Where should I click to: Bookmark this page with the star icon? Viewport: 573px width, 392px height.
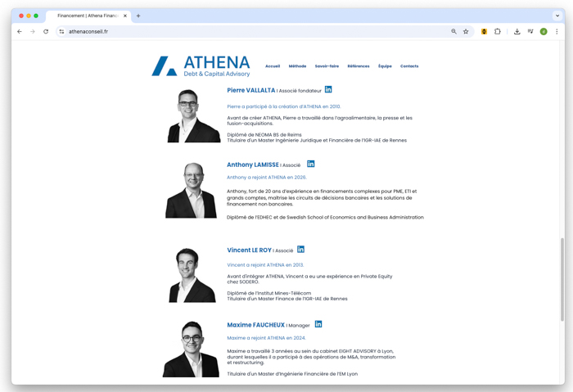click(466, 31)
